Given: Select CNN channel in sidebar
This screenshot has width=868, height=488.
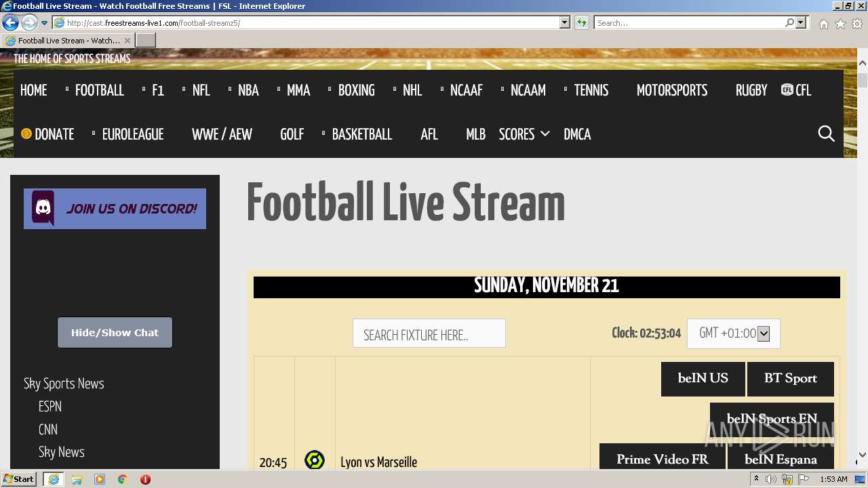Looking at the screenshot, I should pyautogui.click(x=48, y=430).
